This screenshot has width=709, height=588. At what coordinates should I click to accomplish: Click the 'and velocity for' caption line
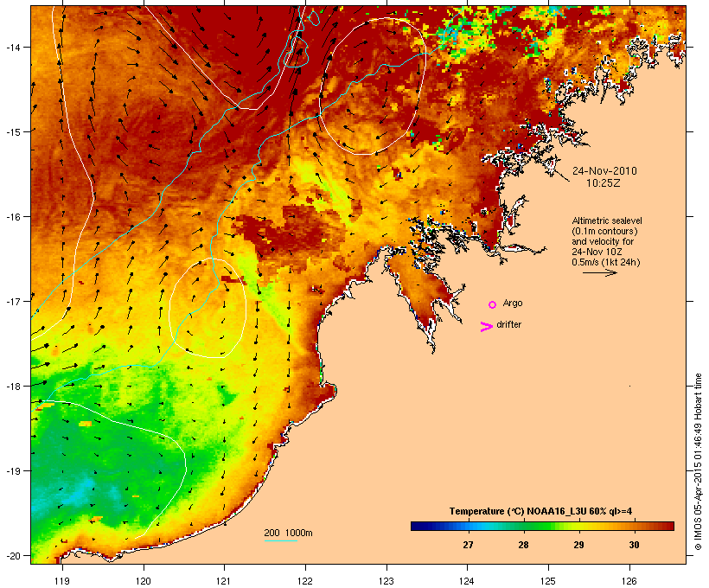(x=603, y=241)
